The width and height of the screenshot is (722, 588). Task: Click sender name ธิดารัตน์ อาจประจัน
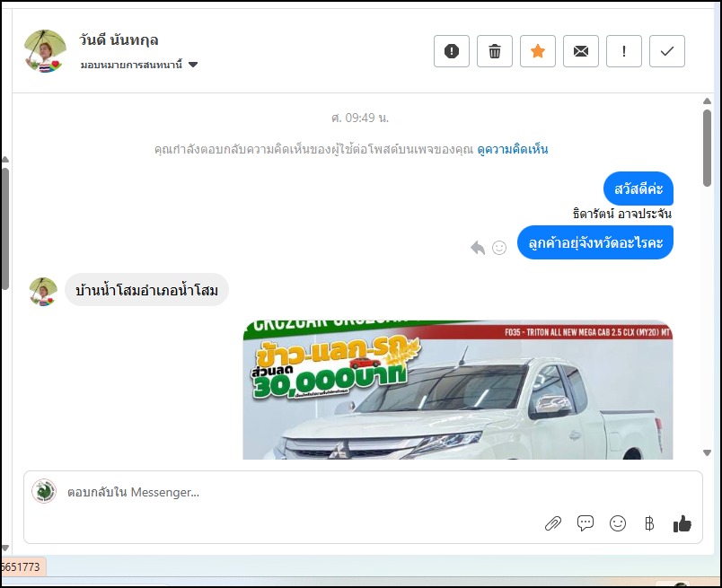click(622, 214)
